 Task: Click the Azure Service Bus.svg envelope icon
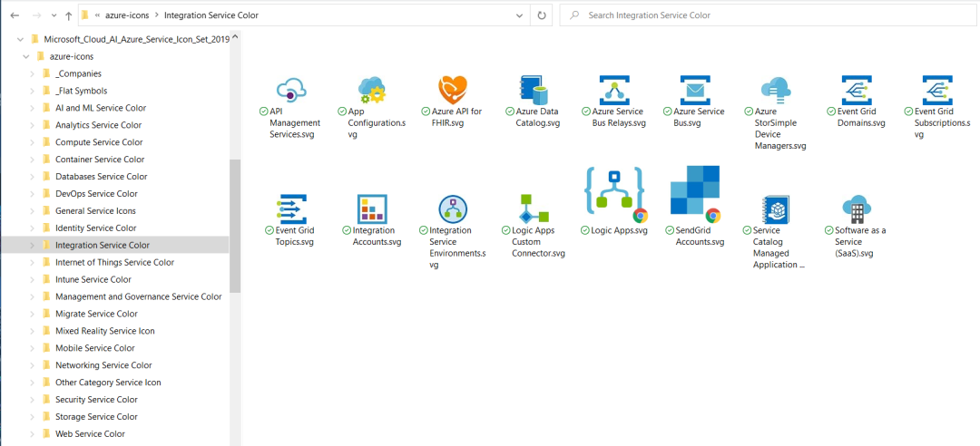click(695, 90)
